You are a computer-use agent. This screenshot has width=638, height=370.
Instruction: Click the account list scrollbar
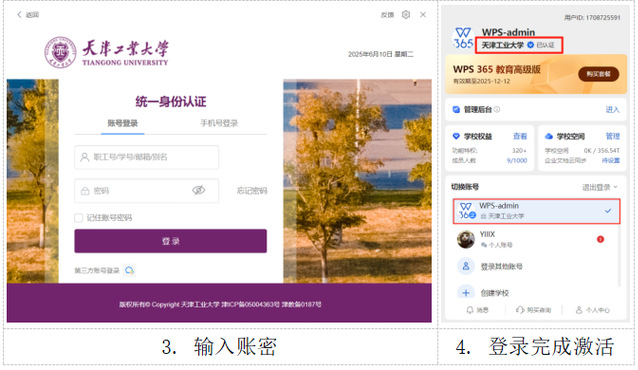619,256
